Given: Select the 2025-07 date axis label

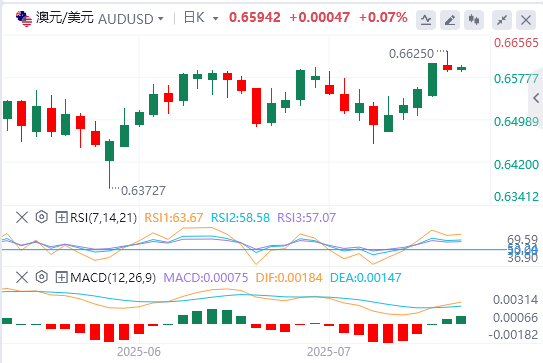Looking at the screenshot, I should (x=329, y=352).
